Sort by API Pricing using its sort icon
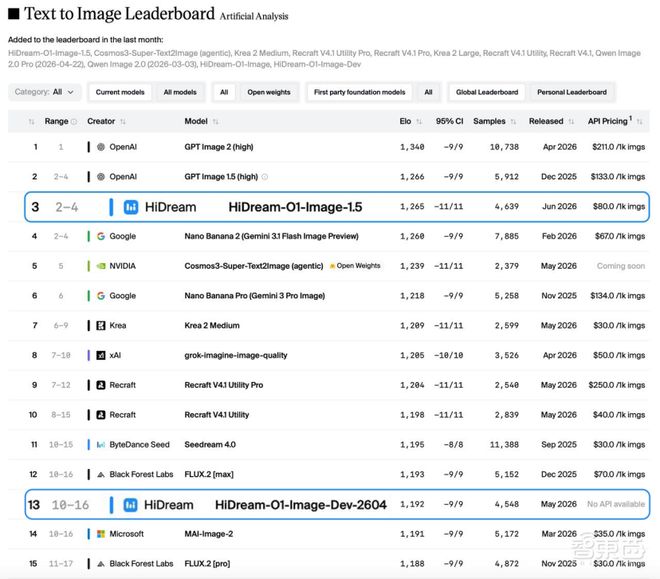Viewport: 660px width, 579px height. tap(639, 122)
